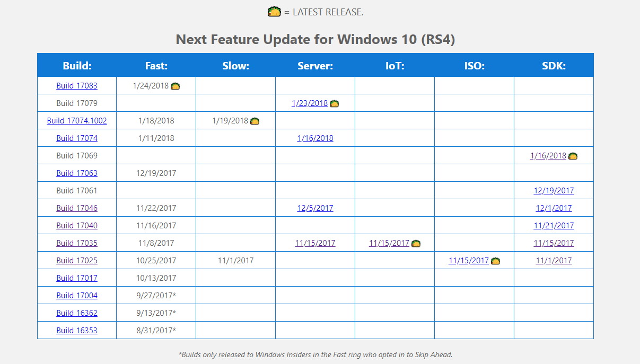
Task: Open the Build 17083 link
Action: (77, 86)
